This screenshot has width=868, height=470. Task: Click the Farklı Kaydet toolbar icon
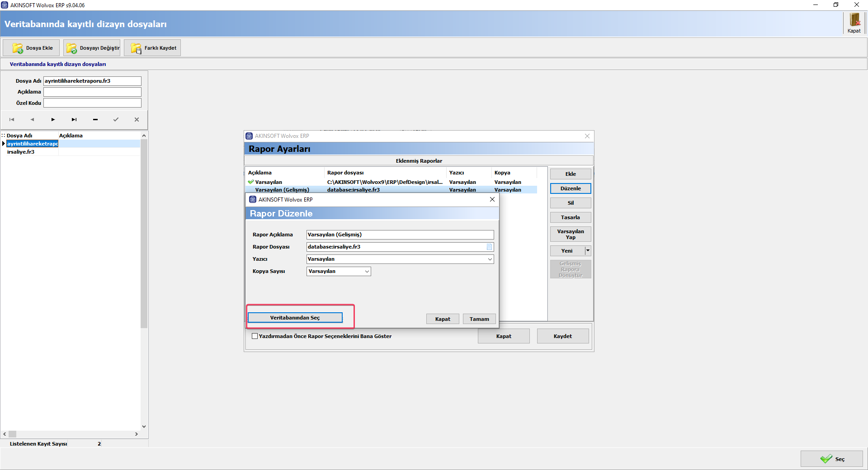pyautogui.click(x=136, y=48)
